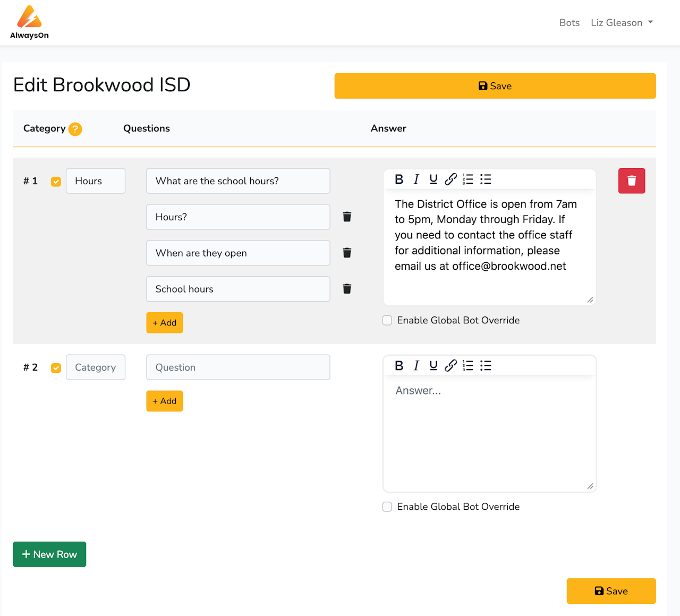Insert link in row 1 answer editor
This screenshot has width=680, height=616.
click(x=450, y=179)
